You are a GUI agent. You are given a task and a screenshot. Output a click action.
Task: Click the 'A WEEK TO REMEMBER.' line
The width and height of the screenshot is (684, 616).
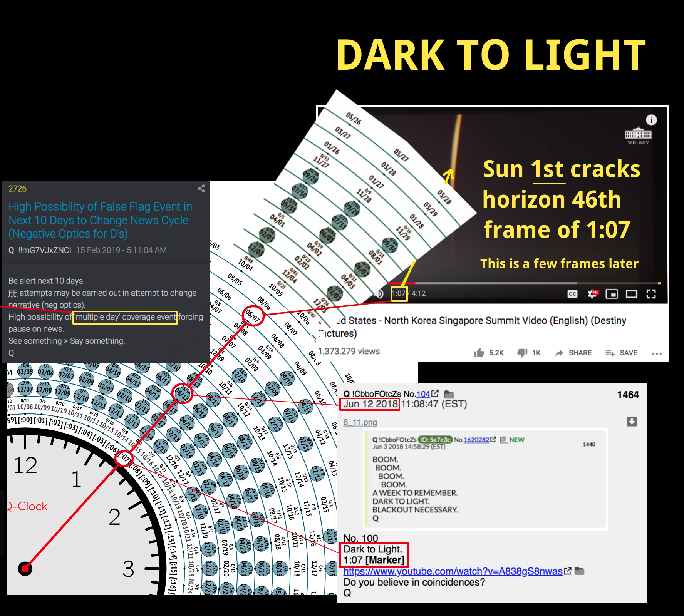coord(415,493)
